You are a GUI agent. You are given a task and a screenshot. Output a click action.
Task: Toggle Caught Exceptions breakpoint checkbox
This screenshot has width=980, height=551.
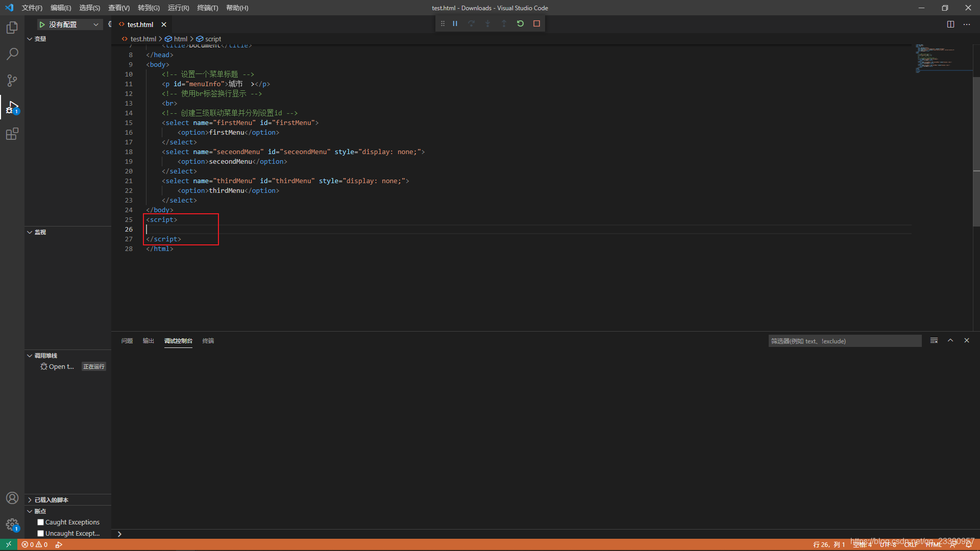(40, 522)
